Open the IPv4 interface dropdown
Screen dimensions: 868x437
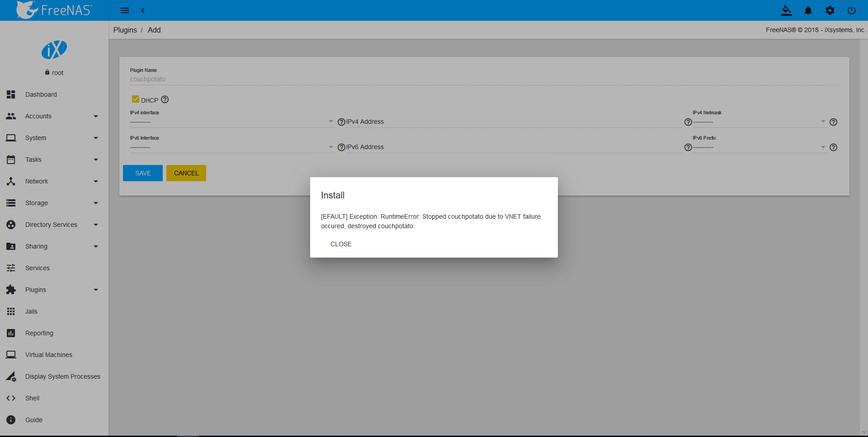(231, 122)
